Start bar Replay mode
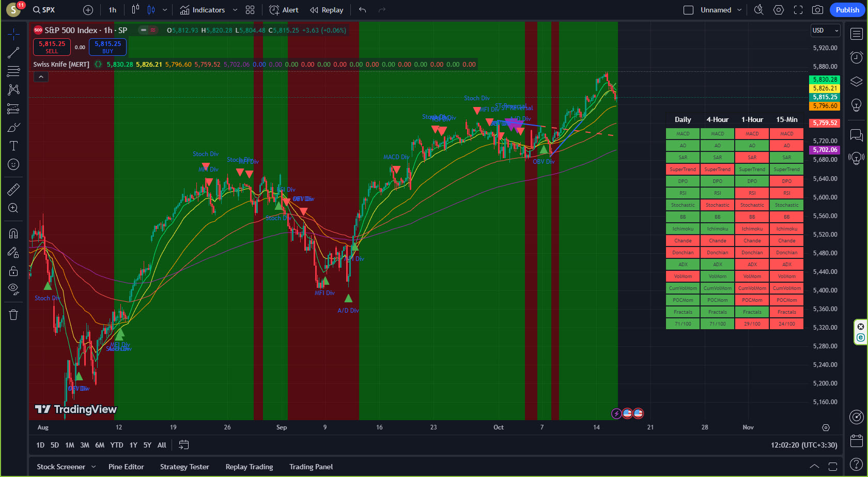This screenshot has width=868, height=477. tap(327, 10)
